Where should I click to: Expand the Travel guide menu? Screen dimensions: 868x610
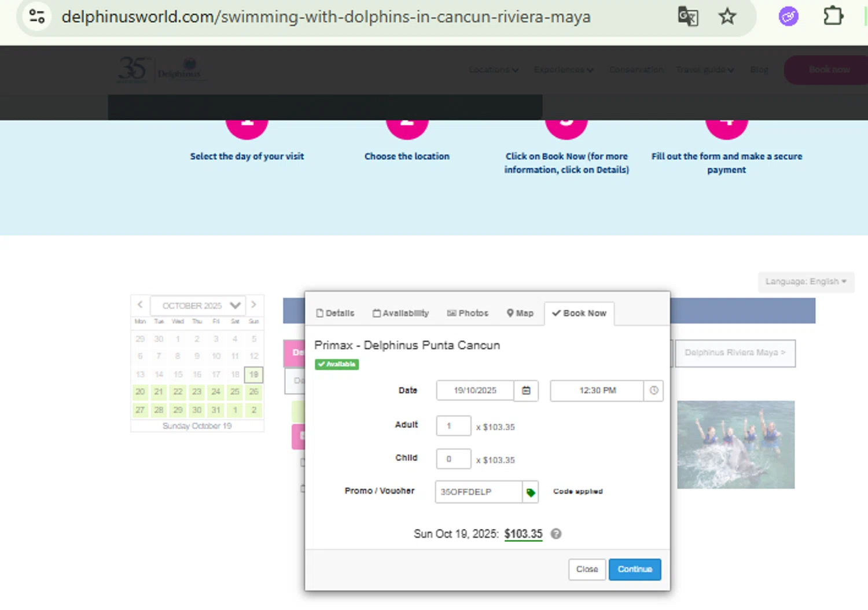click(x=705, y=69)
